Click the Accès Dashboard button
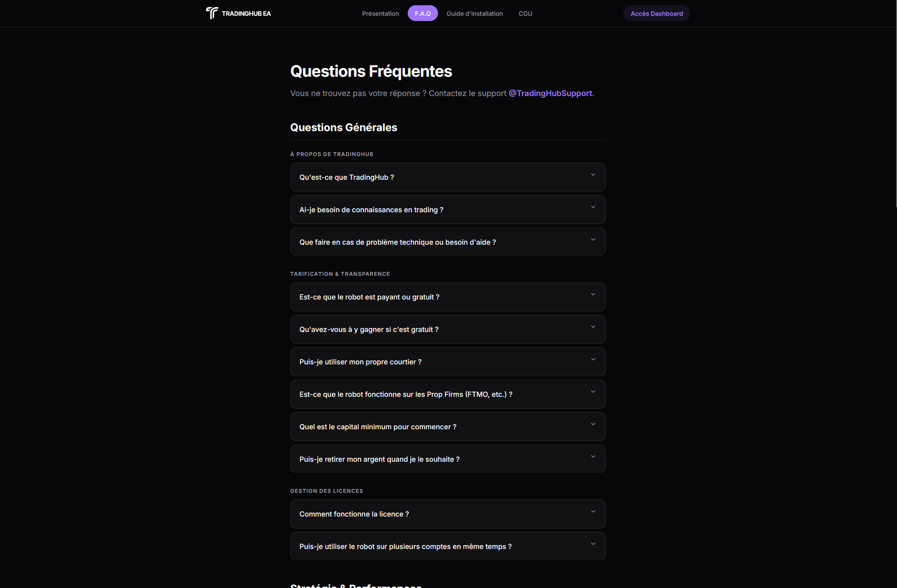 click(656, 14)
